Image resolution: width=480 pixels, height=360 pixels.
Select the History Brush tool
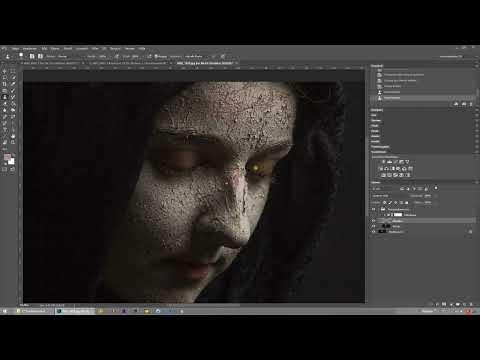(x=13, y=97)
